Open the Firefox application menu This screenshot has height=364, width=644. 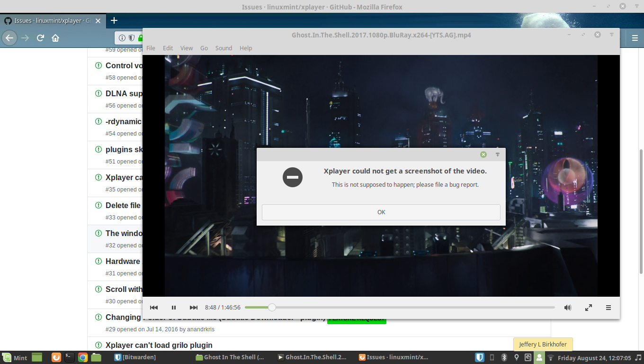tap(634, 38)
